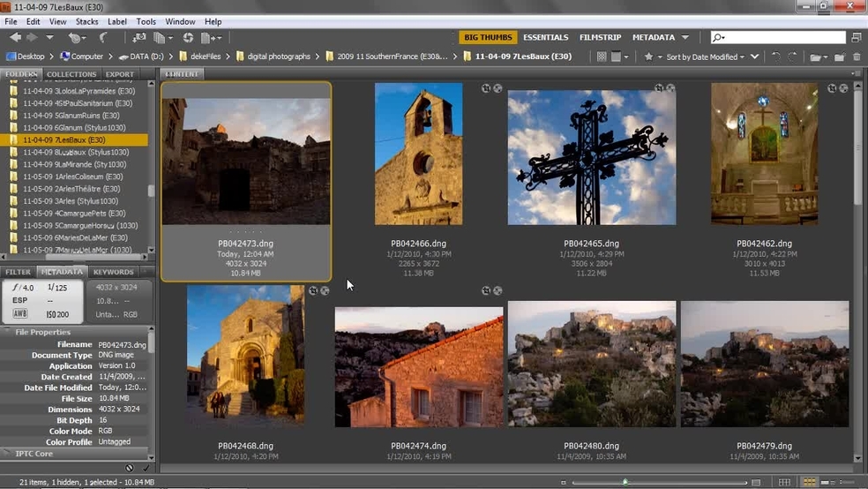Click settings badge icon on PB042462.dng
Image resolution: width=868 pixels, height=489 pixels.
843,88
